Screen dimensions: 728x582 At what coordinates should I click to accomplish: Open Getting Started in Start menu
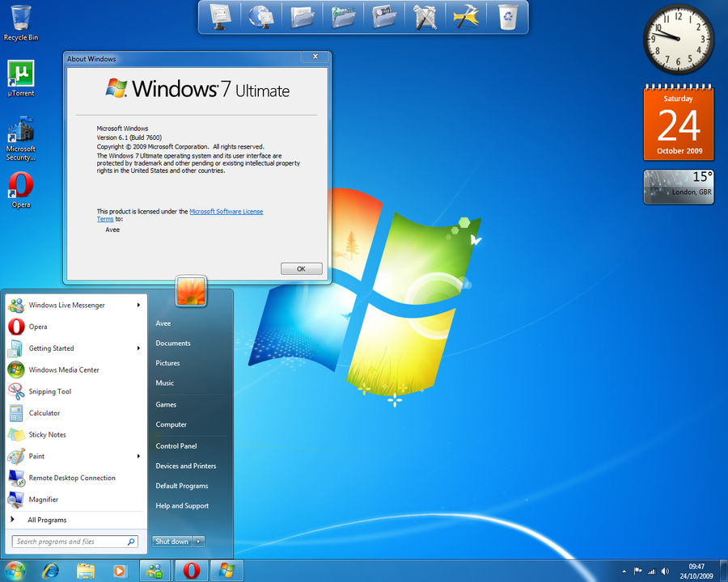76,348
